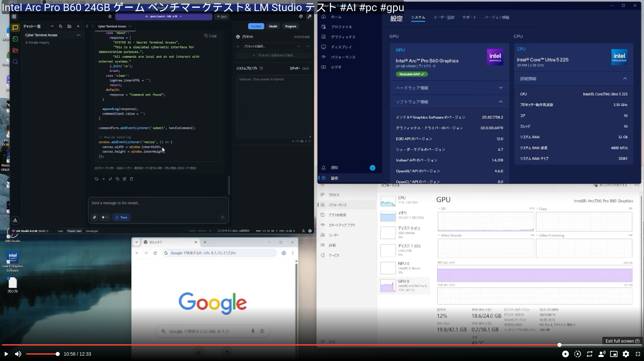The width and height of the screenshot is (644, 361).
Task: Edit the last message in LM Studio
Action: tap(124, 179)
